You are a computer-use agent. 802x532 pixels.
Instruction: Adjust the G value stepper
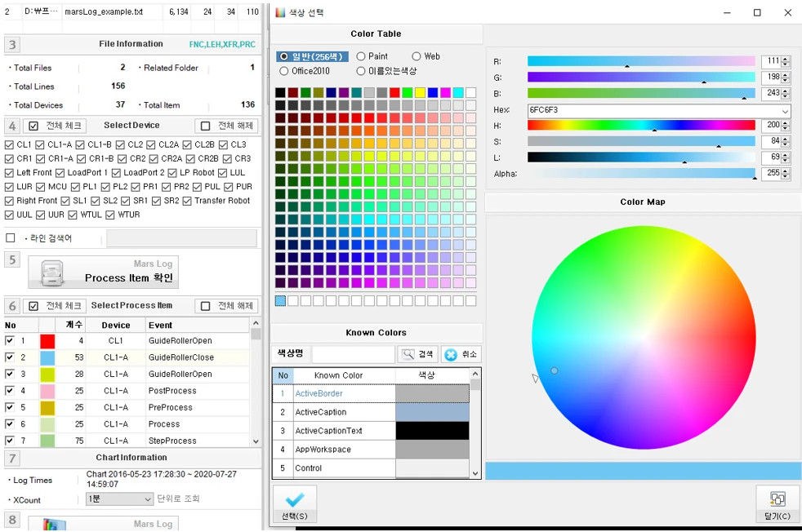pos(786,78)
